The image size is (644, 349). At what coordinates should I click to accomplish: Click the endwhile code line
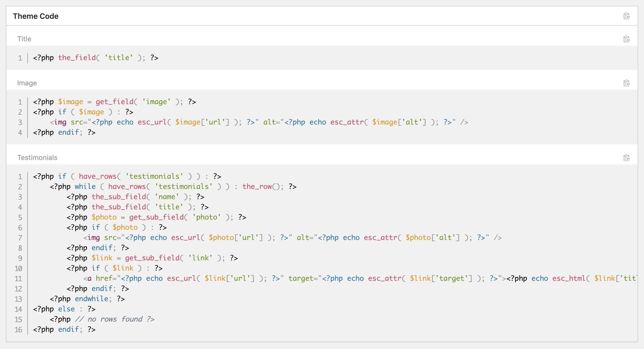pos(87,299)
